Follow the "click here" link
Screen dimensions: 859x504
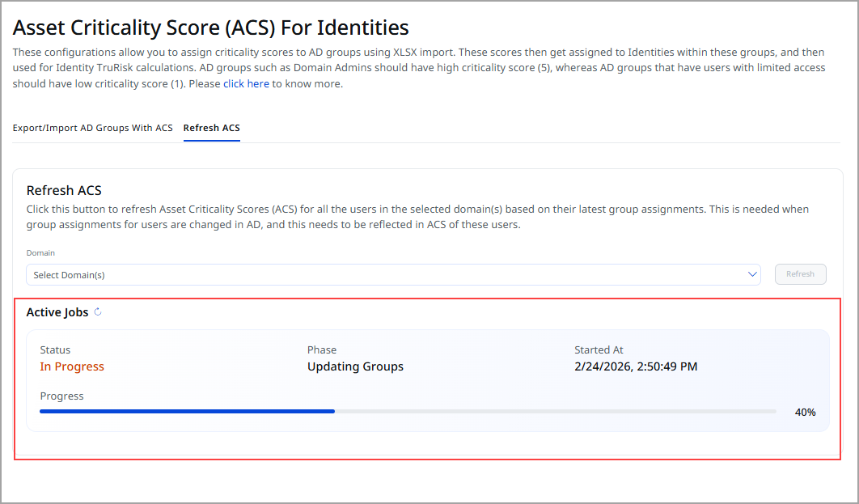click(x=246, y=84)
